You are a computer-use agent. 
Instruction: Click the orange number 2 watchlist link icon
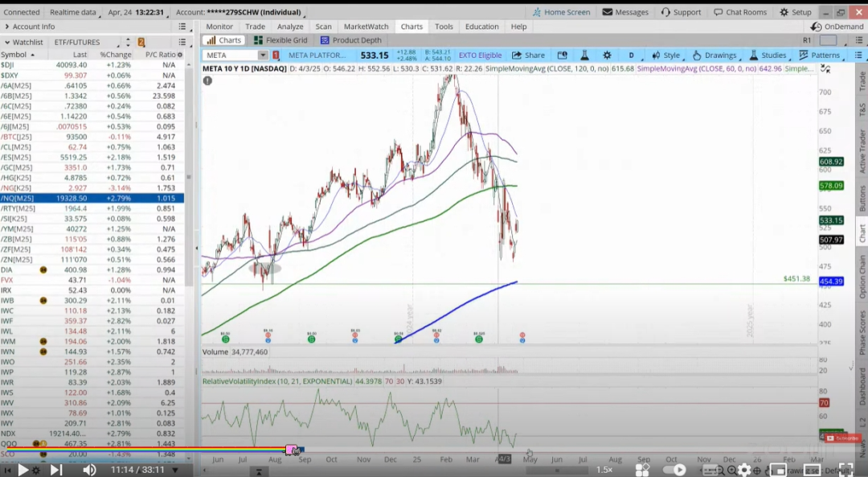click(x=141, y=42)
